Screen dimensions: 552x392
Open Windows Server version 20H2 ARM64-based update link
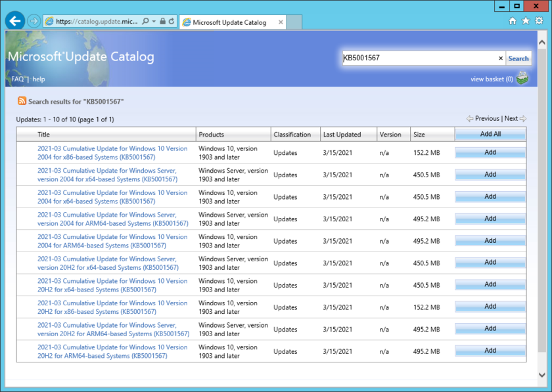tap(113, 330)
